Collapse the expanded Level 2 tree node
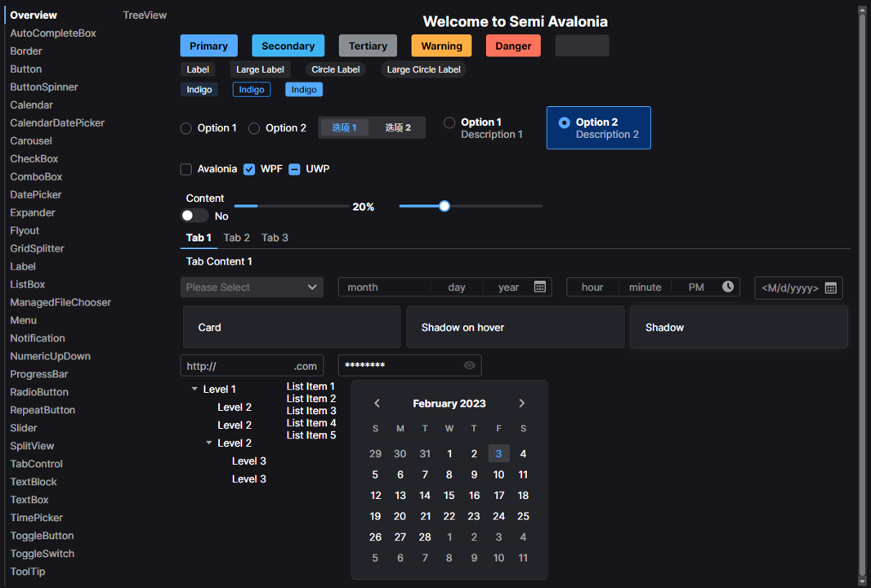The image size is (871, 588). coord(209,443)
